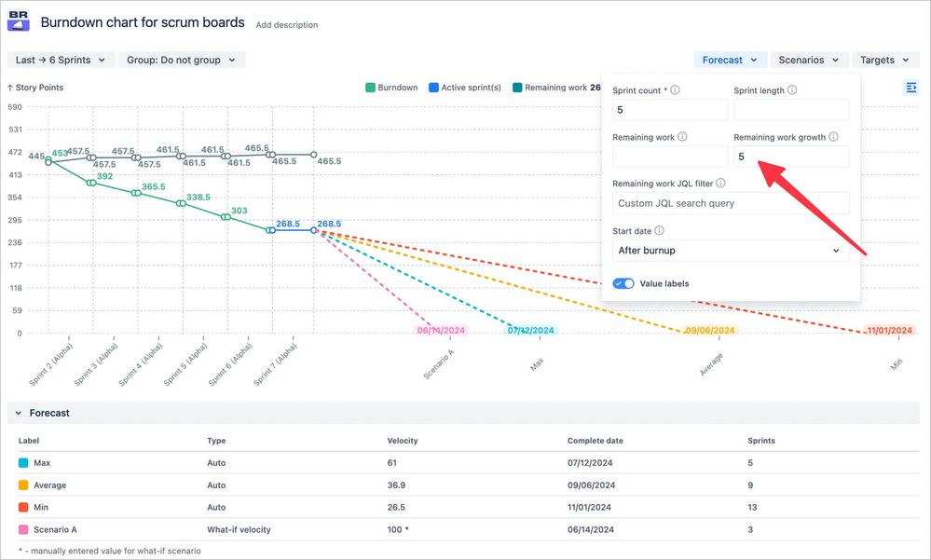Click the required field asterisk beside Sprint count
The height and width of the screenshot is (560, 931).
coord(665,90)
